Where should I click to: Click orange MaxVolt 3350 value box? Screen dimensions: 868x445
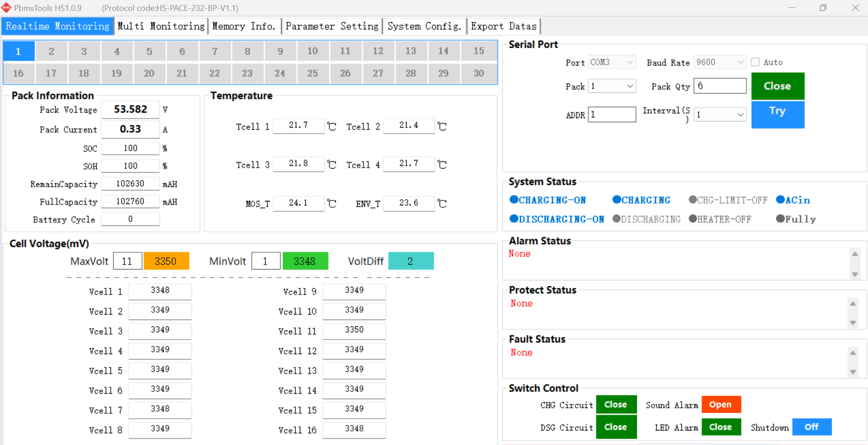coord(166,261)
